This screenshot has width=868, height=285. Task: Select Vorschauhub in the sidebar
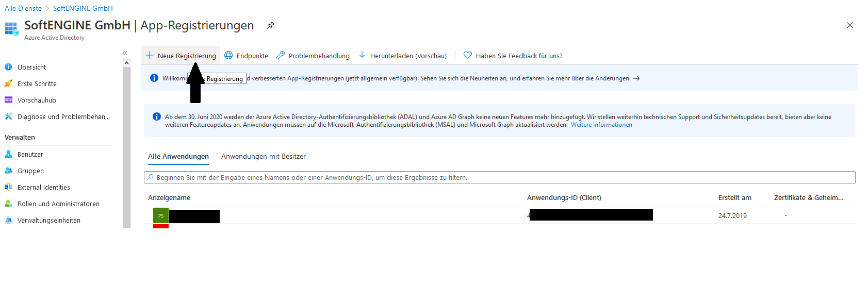(37, 100)
